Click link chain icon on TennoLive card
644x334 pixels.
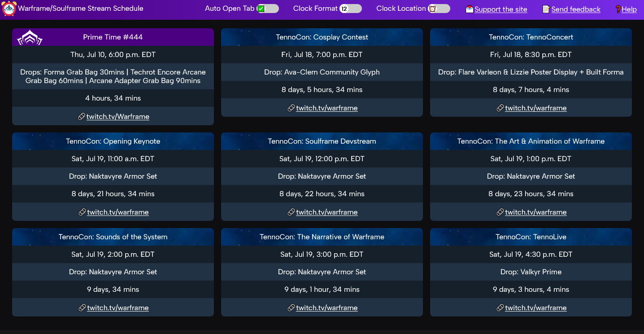(x=500, y=308)
